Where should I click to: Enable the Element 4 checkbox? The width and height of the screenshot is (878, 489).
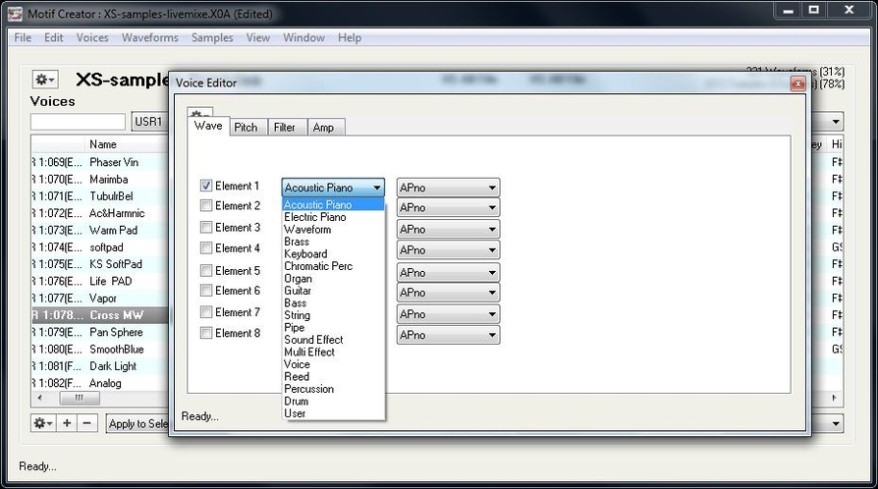point(206,248)
